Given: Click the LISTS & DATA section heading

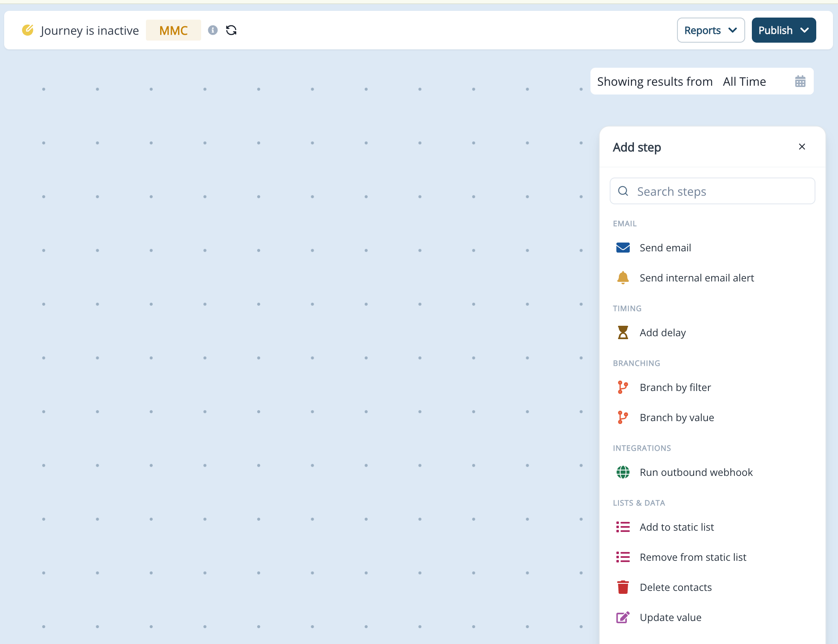Looking at the screenshot, I should pos(639,503).
